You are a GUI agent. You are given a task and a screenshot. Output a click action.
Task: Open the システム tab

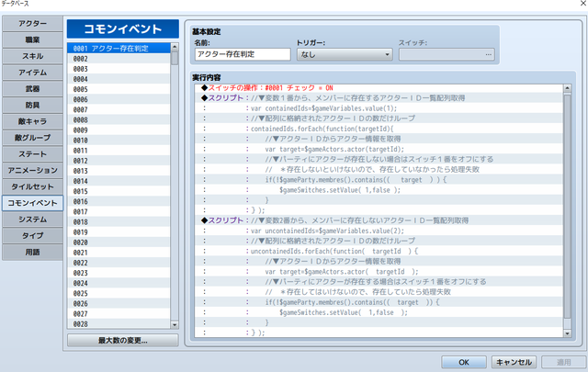click(x=33, y=219)
